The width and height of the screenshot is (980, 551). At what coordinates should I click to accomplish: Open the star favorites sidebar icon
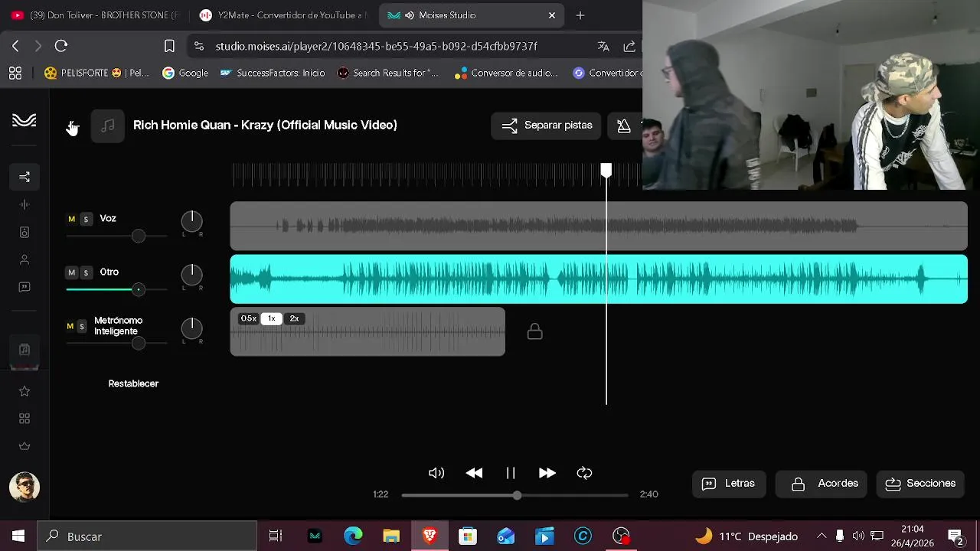24,391
